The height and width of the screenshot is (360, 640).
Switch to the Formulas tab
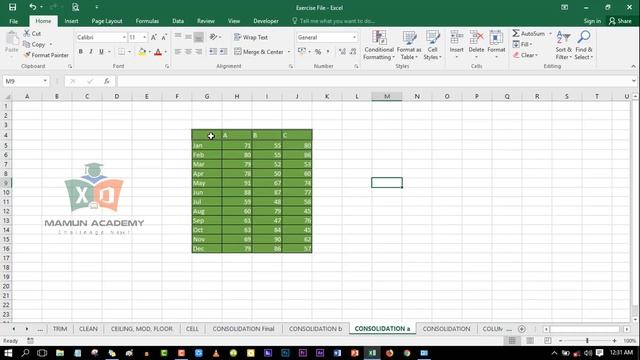point(147,21)
